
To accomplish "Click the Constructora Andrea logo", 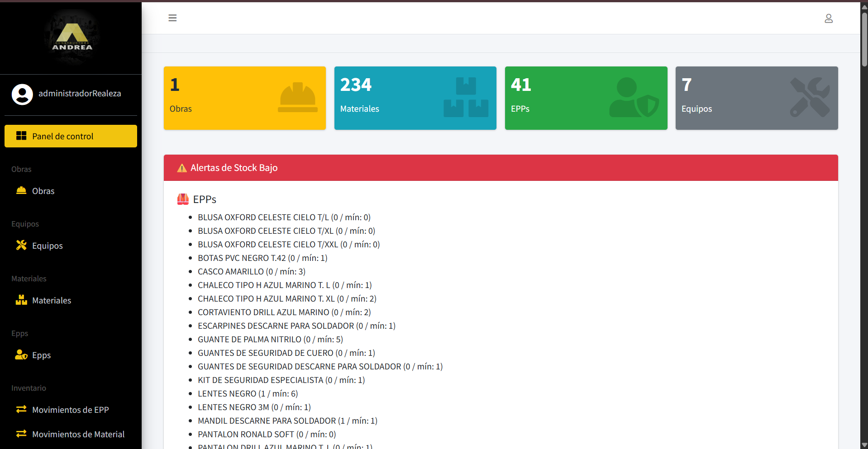I will 71,36.
